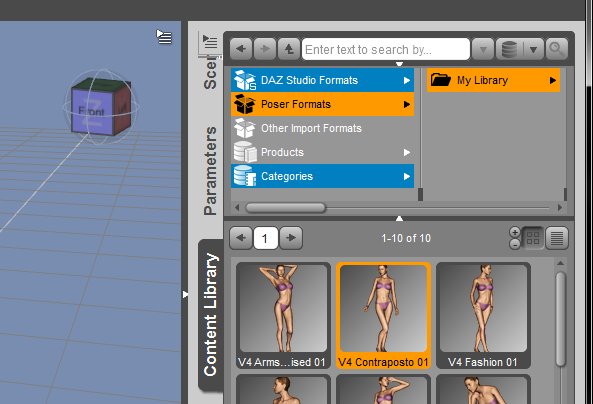Switch to list view
The width and height of the screenshot is (593, 404).
pyautogui.click(x=557, y=238)
